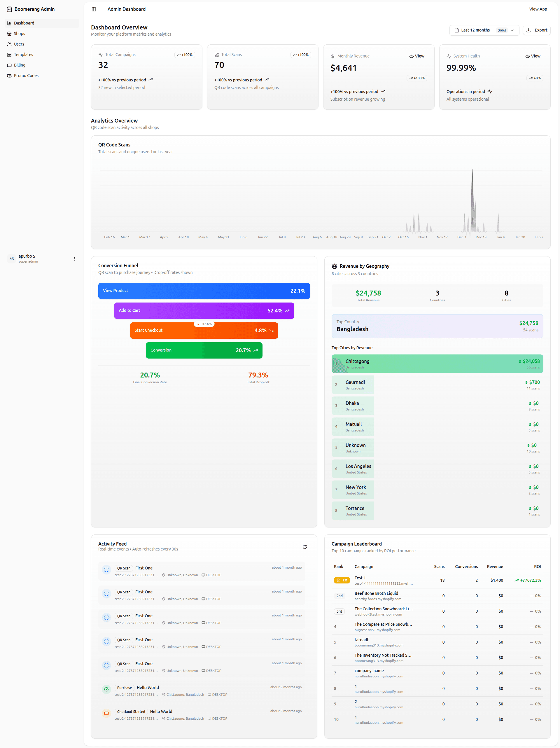
Task: Click the View App link
Action: pyautogui.click(x=538, y=9)
